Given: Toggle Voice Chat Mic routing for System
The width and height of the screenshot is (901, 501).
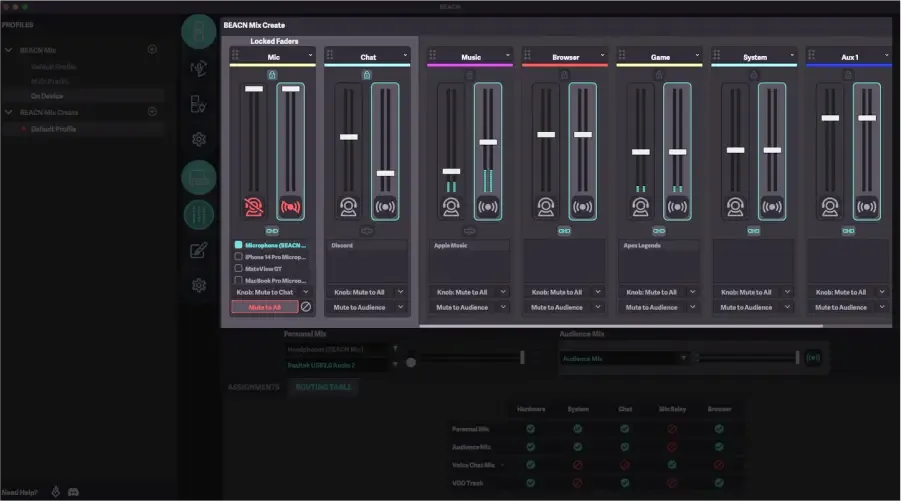Looking at the screenshot, I should click(577, 465).
